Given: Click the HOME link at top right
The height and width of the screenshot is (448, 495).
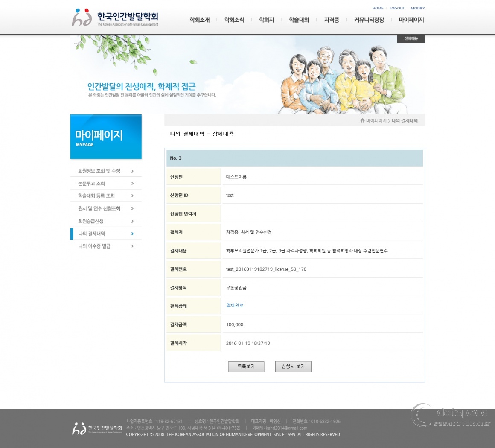Looking at the screenshot, I should (x=378, y=8).
